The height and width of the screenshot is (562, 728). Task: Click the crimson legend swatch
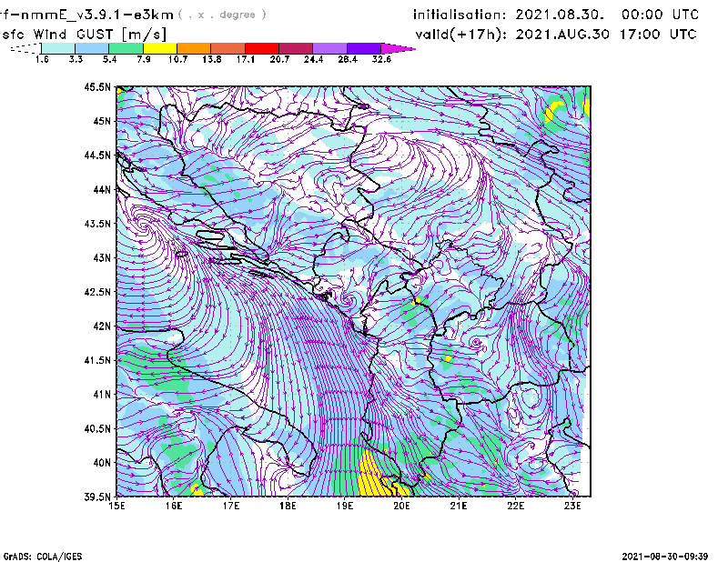(296, 48)
